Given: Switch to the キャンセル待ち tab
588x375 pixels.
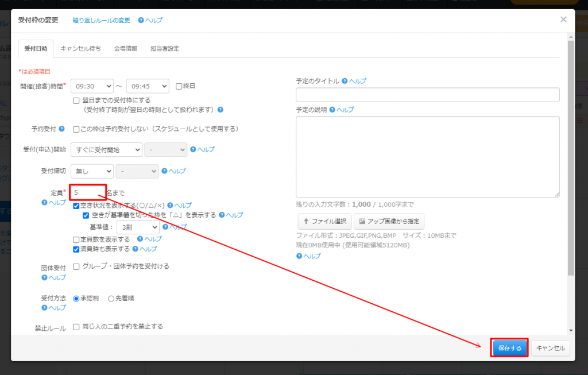Looking at the screenshot, I should coord(80,49).
